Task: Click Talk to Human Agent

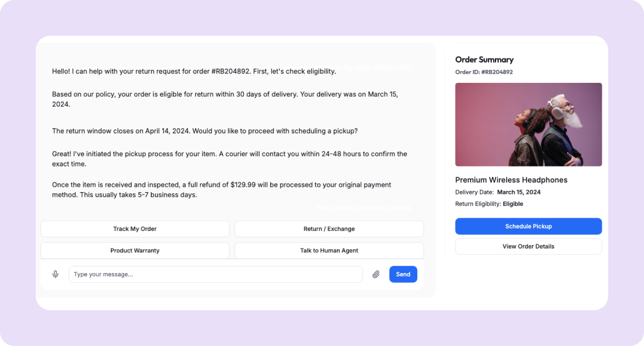Action: 329,251
